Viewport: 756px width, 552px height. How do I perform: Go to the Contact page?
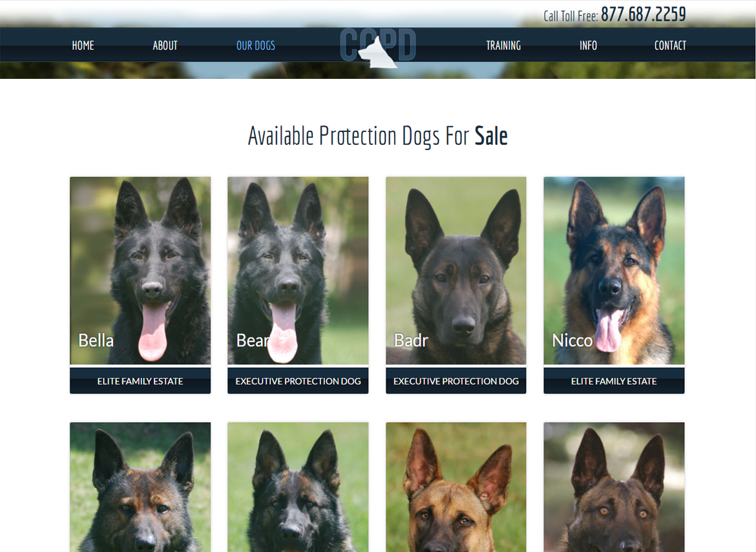click(x=670, y=45)
